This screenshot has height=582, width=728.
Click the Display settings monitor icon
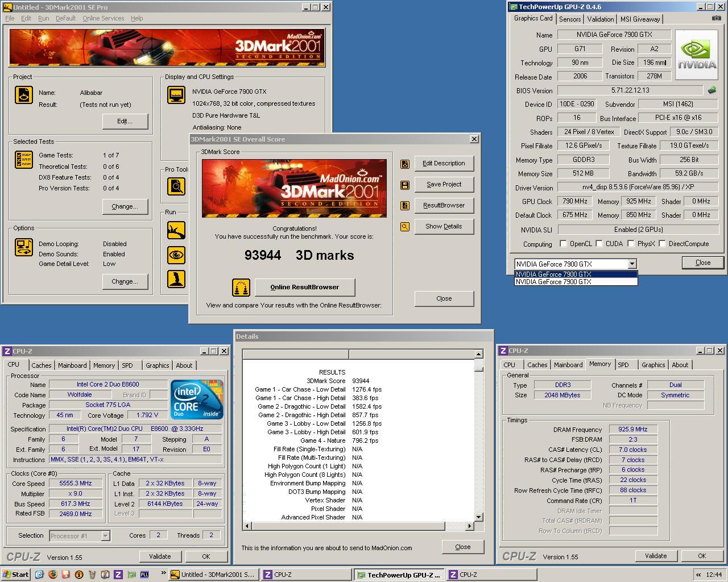[x=176, y=95]
